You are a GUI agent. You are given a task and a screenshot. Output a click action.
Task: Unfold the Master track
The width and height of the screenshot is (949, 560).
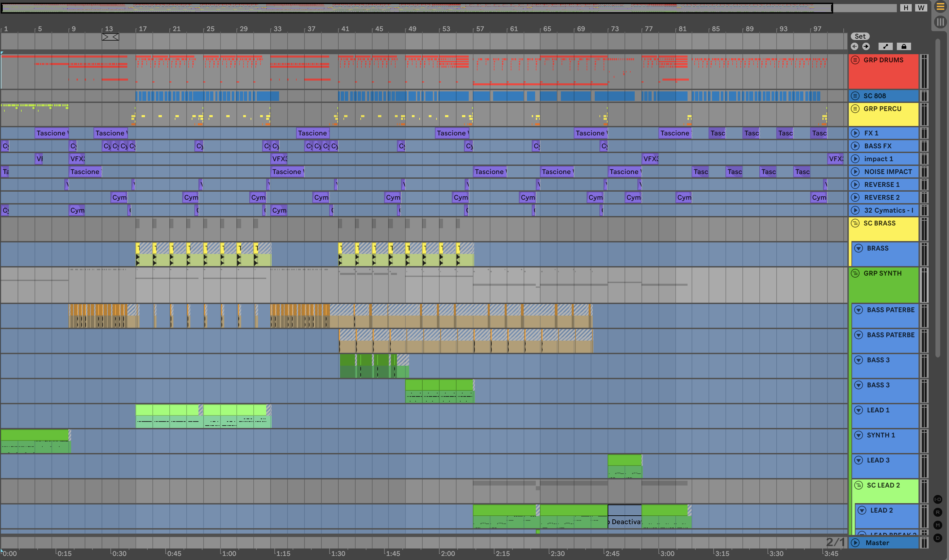pos(856,543)
